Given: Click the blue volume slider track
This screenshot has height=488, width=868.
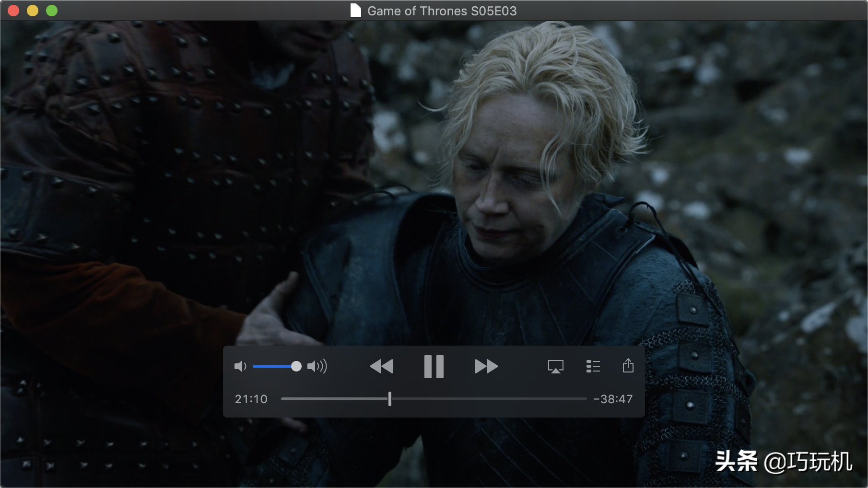Looking at the screenshot, I should pos(272,367).
